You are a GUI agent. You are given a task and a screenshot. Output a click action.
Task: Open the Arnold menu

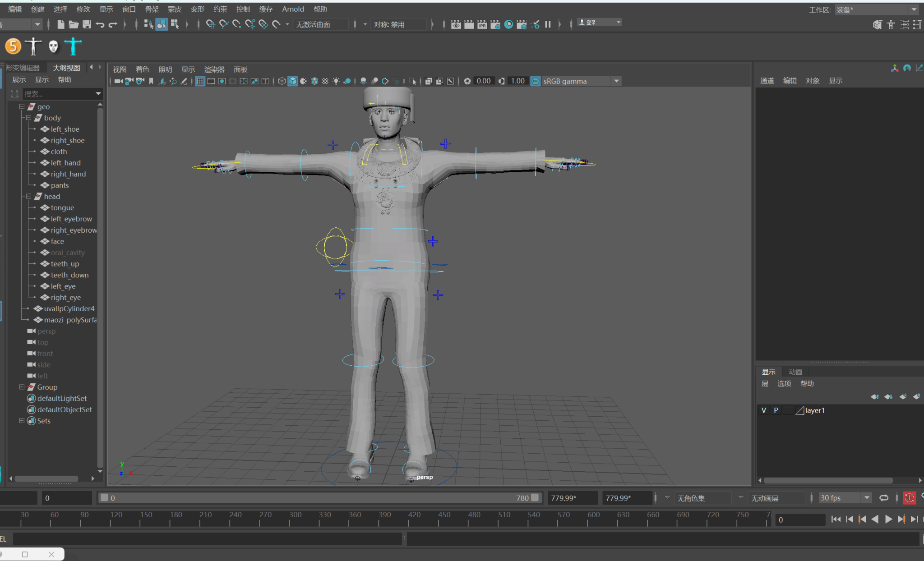[x=293, y=9]
